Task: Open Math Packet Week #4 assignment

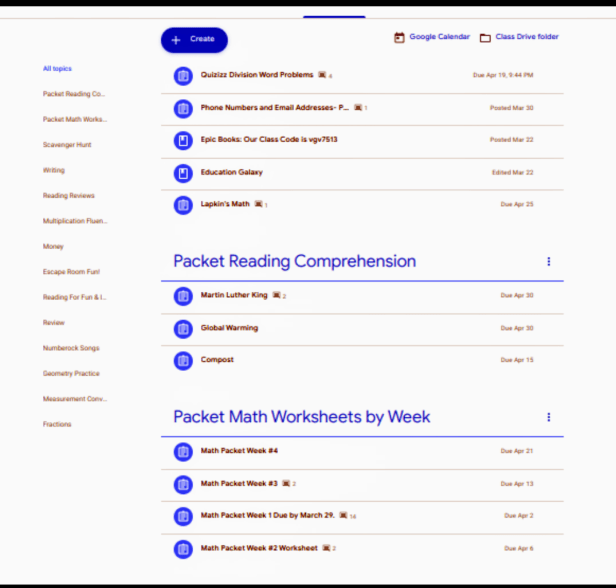Action: point(239,451)
